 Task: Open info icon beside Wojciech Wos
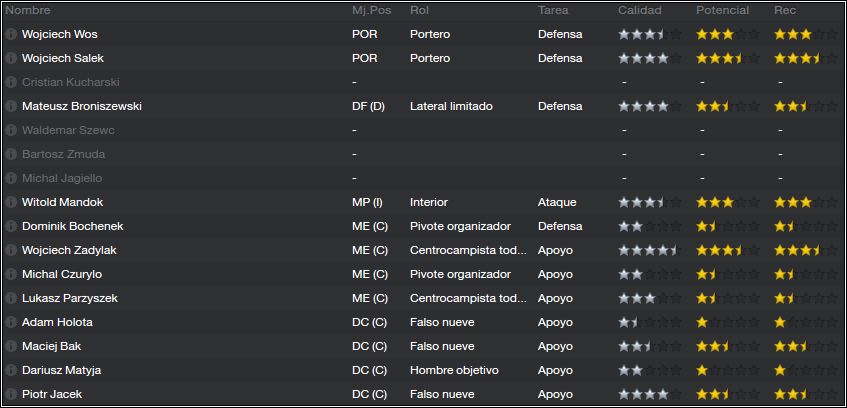[x=11, y=34]
